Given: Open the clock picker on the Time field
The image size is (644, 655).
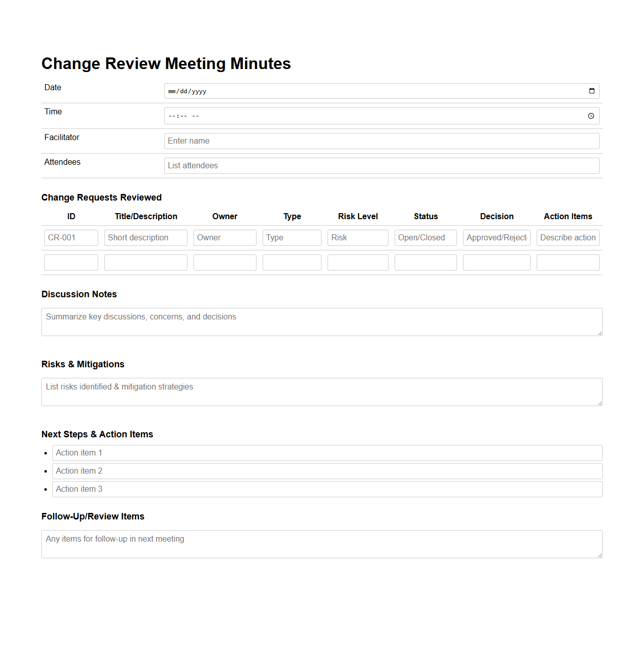Looking at the screenshot, I should [x=591, y=115].
